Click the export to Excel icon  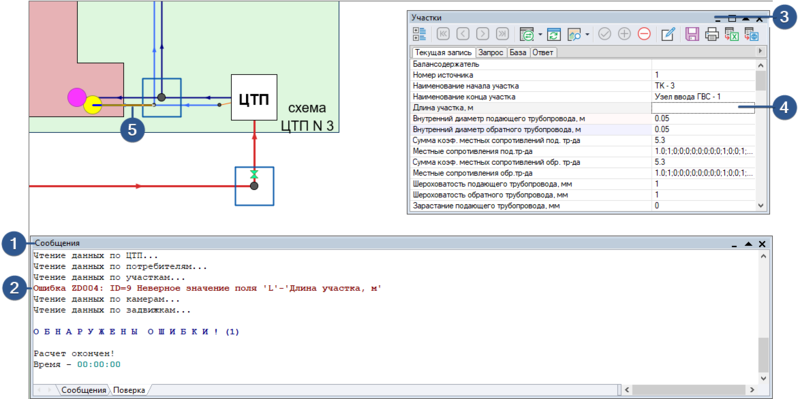(732, 34)
